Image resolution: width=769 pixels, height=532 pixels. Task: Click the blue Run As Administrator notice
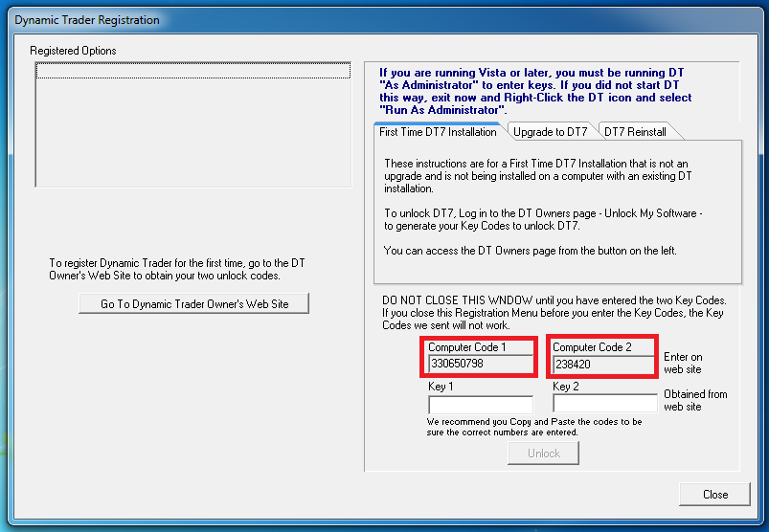click(x=534, y=91)
